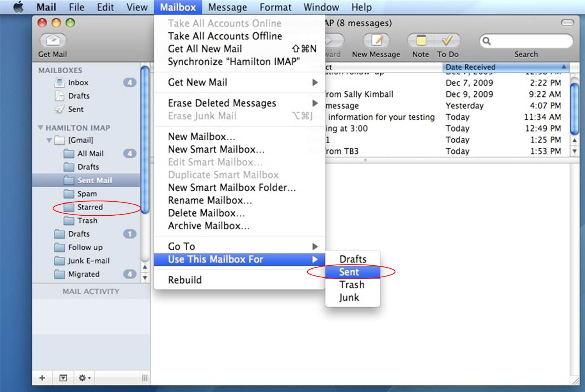The height and width of the screenshot is (392, 585).
Task: Open the gear action menu
Action: pos(84,378)
